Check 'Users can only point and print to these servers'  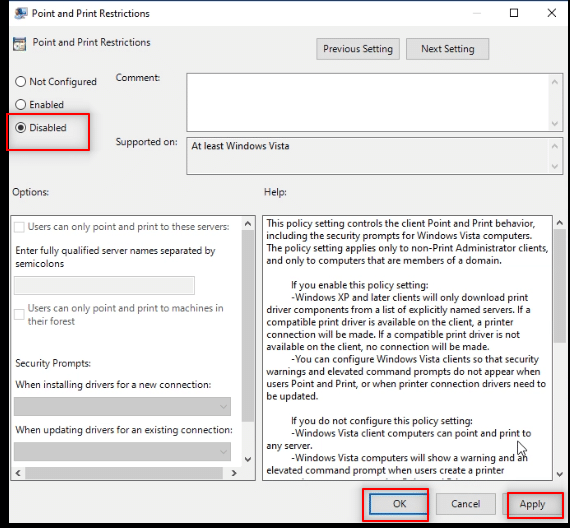pos(19,227)
